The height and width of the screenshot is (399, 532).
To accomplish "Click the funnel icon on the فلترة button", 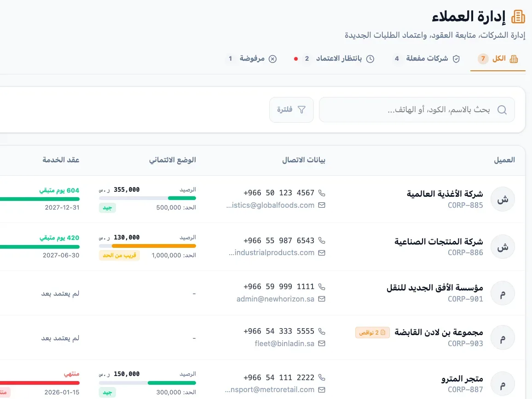I will click(301, 109).
